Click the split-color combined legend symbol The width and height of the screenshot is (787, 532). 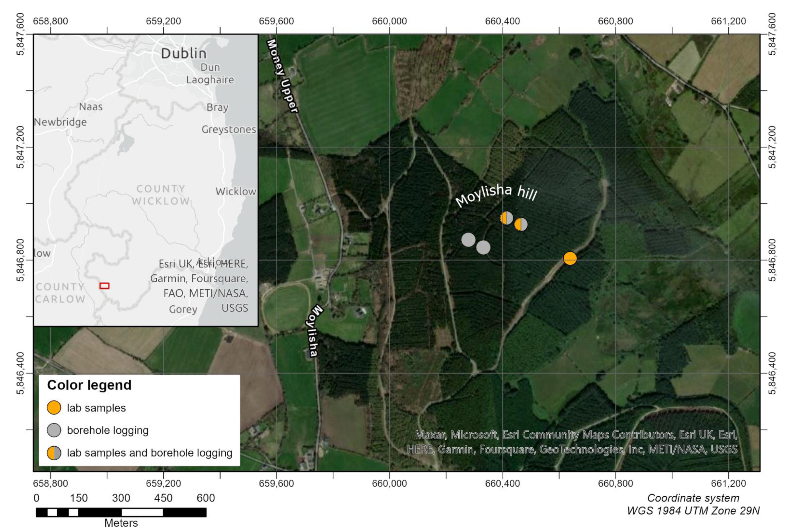(x=54, y=453)
